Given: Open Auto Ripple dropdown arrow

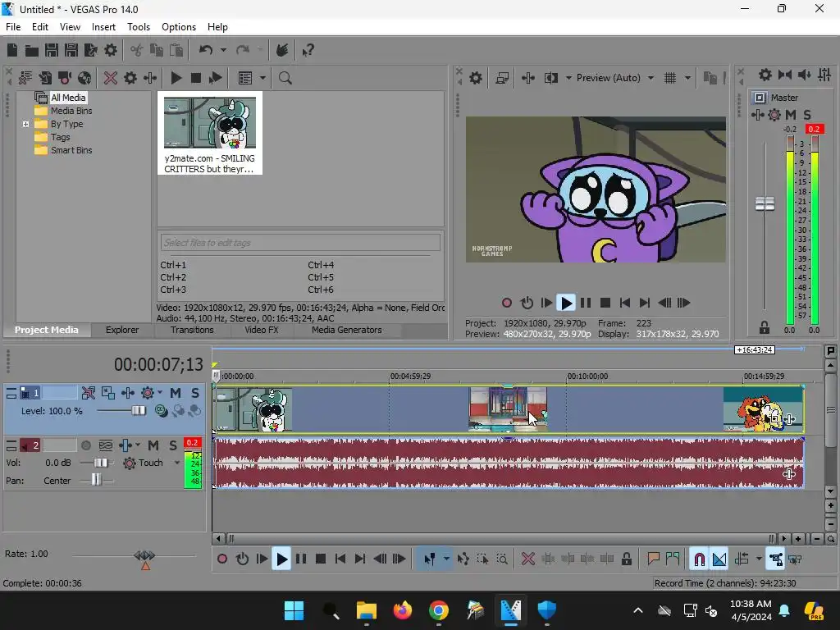Looking at the screenshot, I should [759, 559].
